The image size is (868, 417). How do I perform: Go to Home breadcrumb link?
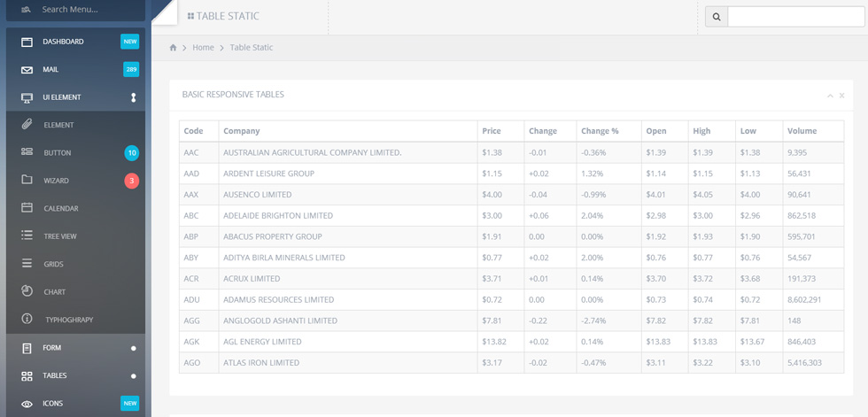coord(203,48)
